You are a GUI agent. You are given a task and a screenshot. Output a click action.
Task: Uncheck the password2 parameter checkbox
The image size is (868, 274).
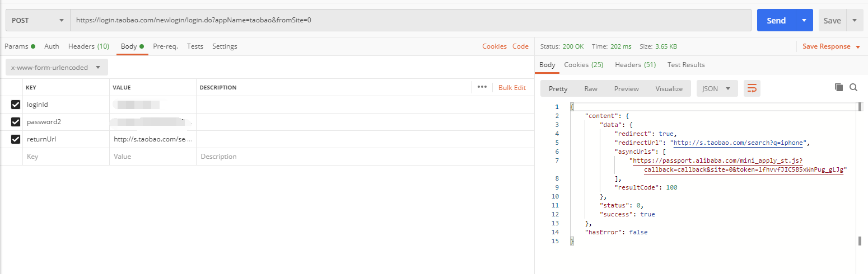tap(16, 122)
